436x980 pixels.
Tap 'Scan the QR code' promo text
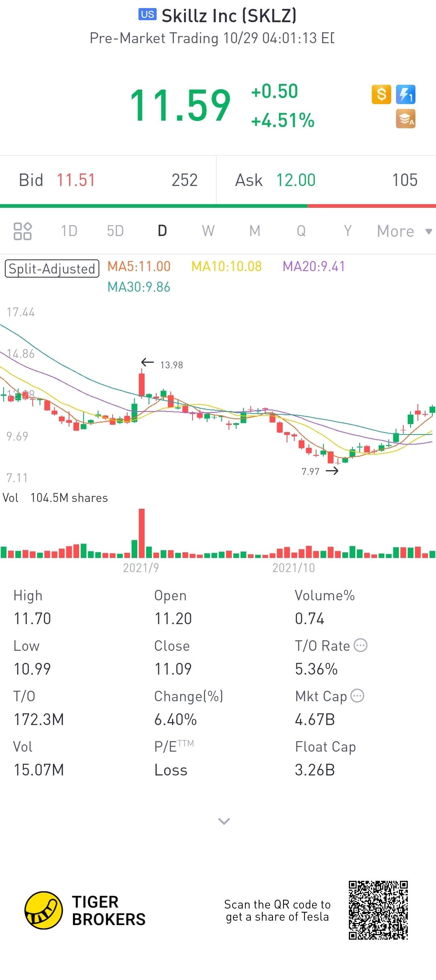pos(277,911)
